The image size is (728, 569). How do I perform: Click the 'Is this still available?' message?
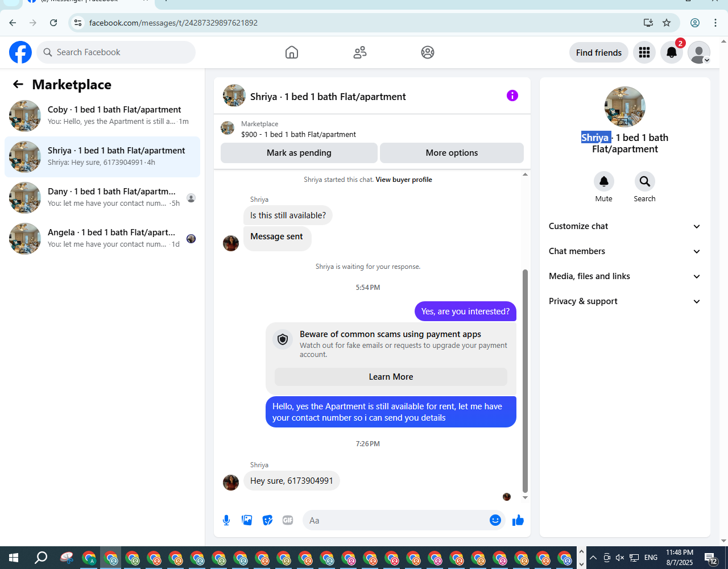[288, 215]
